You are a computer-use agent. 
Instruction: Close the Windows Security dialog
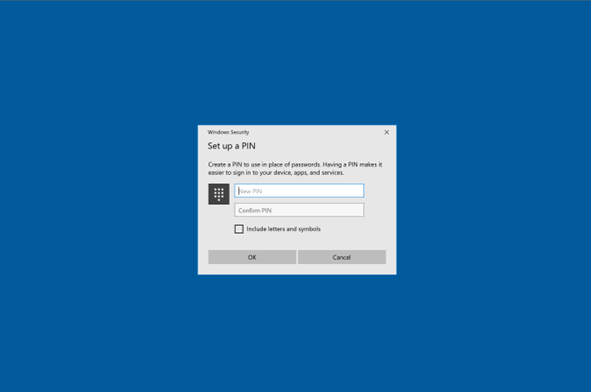pyautogui.click(x=386, y=132)
